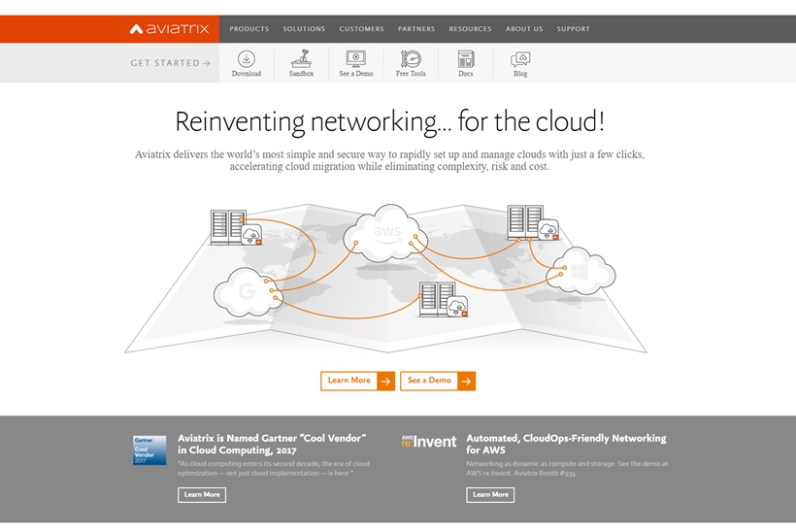This screenshot has height=532, width=796.
Task: Click the Aviatrix logo
Action: coord(169,29)
